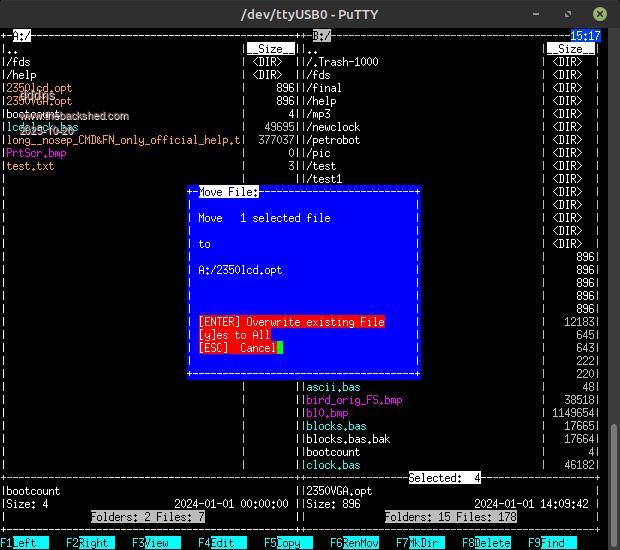
Task: Choose the 'yes to All' dialog option
Action: point(234,335)
